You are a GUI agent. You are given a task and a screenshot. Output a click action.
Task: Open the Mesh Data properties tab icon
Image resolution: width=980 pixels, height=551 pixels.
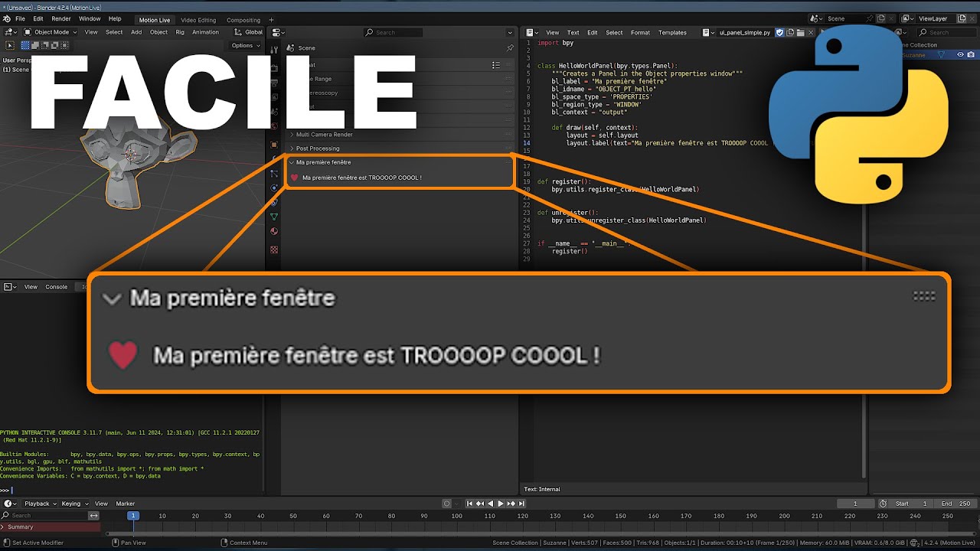tap(274, 217)
